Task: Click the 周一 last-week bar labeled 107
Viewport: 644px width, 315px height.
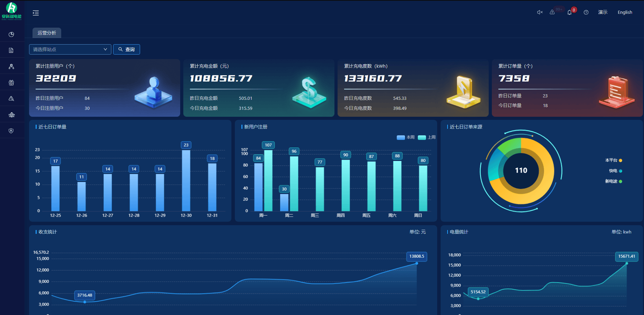Action: (268, 181)
